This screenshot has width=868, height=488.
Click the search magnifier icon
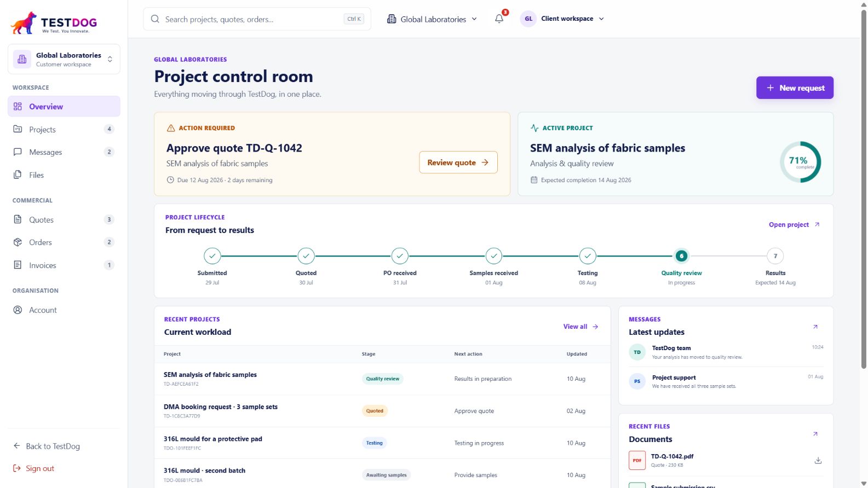(155, 19)
